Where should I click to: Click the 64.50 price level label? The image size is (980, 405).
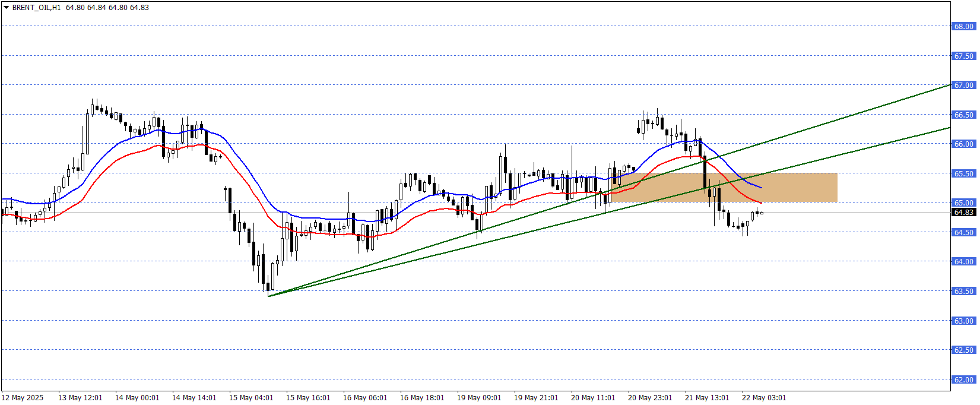click(x=963, y=232)
